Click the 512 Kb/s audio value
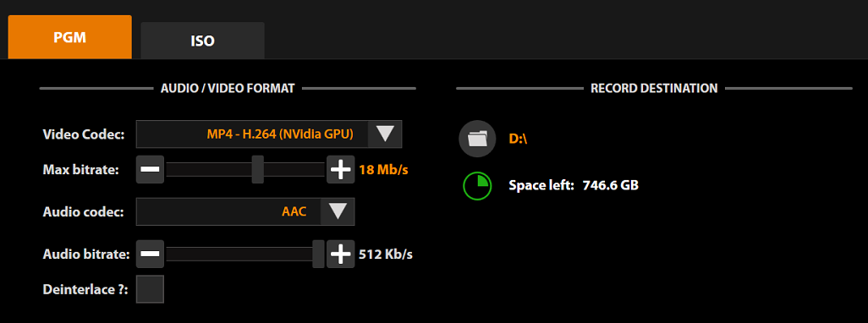This screenshot has width=868, height=323. point(386,255)
